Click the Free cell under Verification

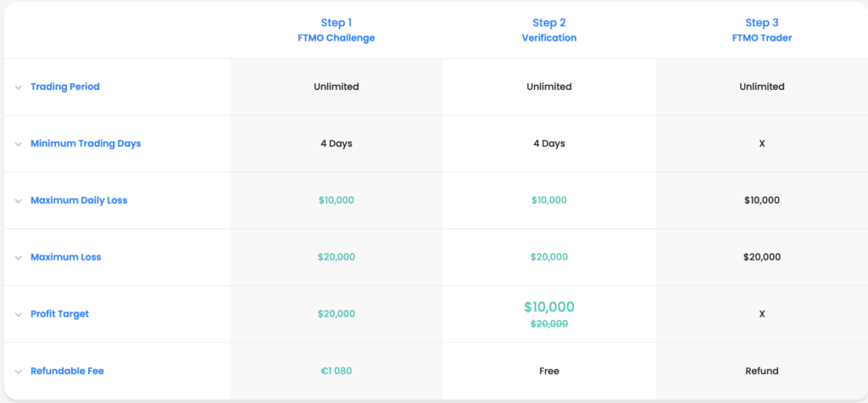pyautogui.click(x=549, y=371)
